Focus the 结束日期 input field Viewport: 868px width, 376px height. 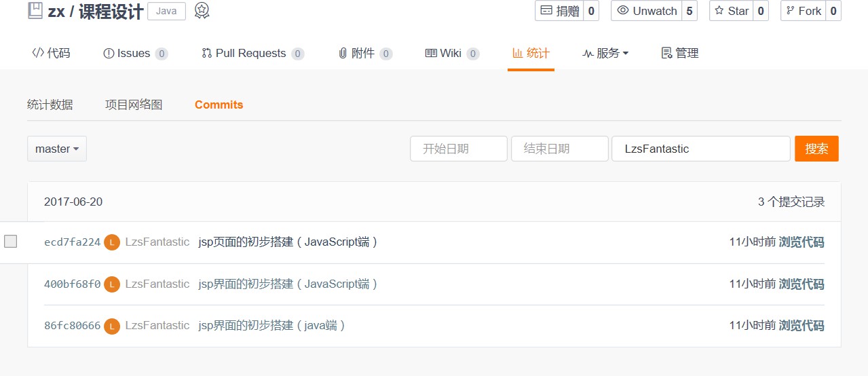[x=560, y=149]
